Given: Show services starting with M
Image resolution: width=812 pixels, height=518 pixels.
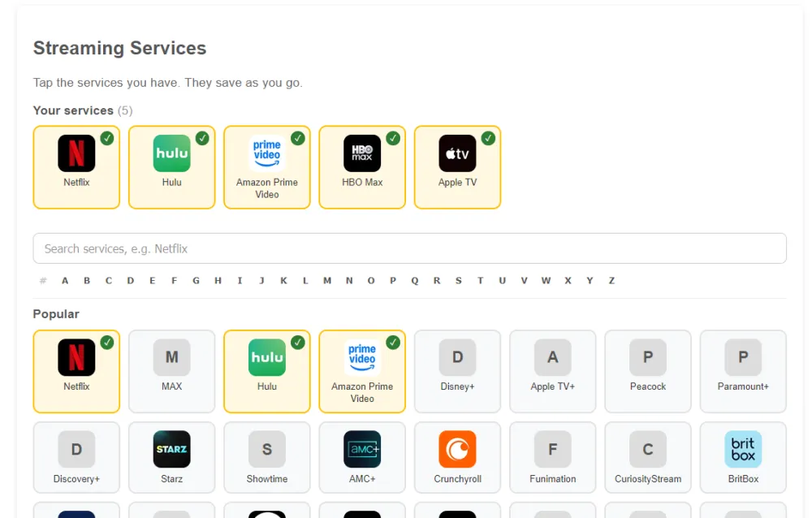Looking at the screenshot, I should tap(327, 280).
